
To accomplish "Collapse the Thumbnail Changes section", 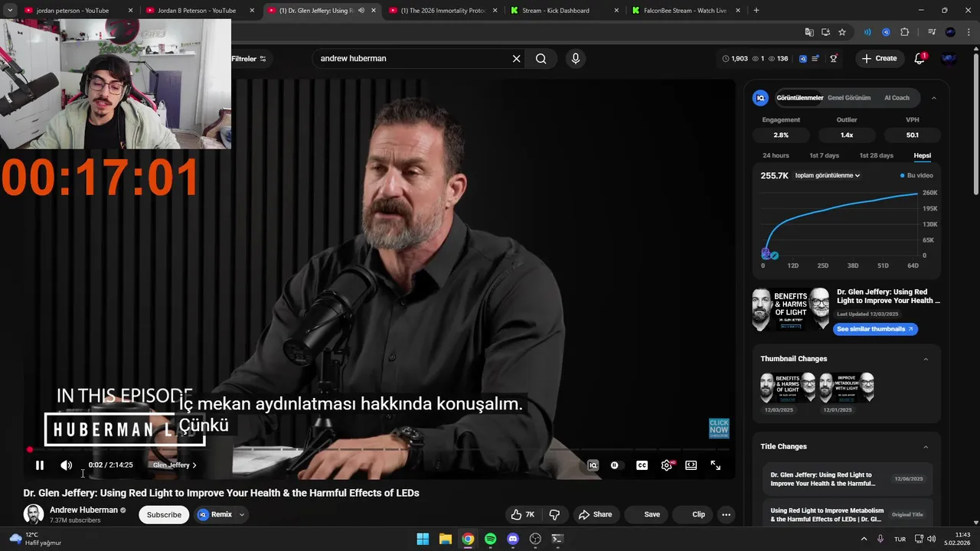I will 926,359.
